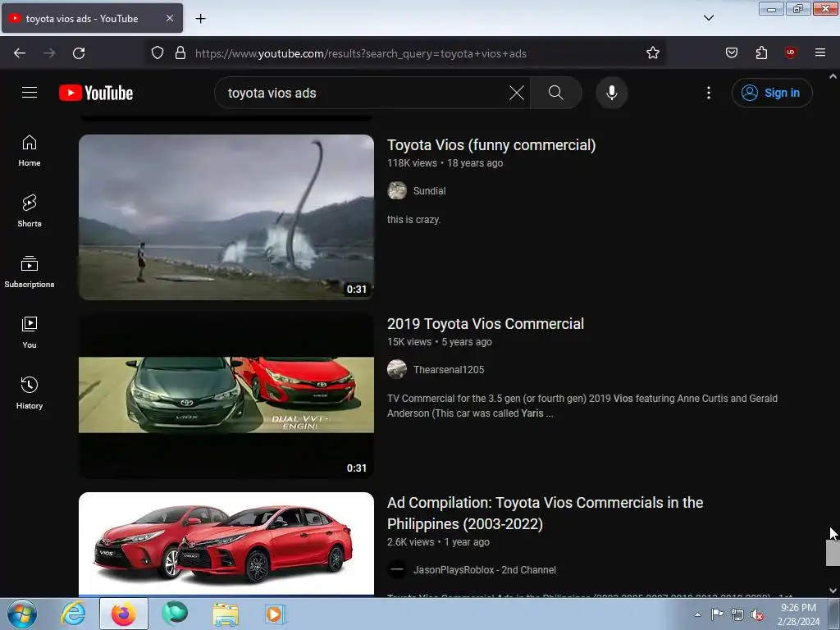Go back in Firefox
Image resolution: width=840 pixels, height=630 pixels.
[x=20, y=53]
